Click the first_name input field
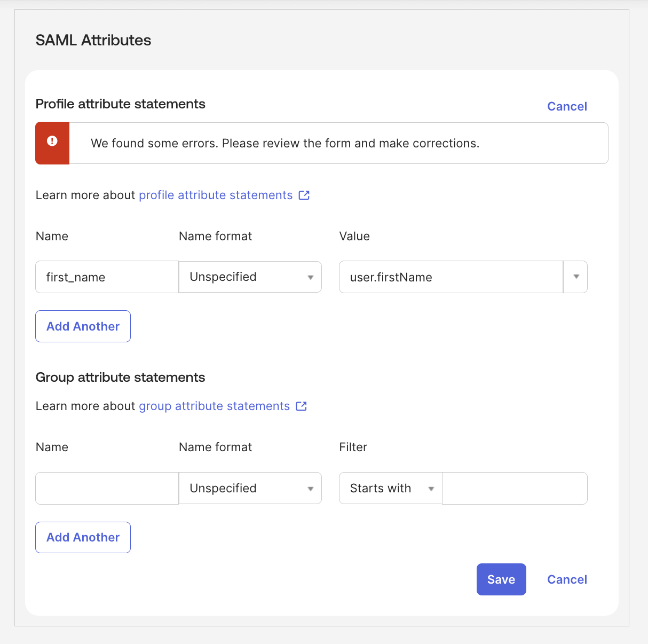 click(x=106, y=277)
